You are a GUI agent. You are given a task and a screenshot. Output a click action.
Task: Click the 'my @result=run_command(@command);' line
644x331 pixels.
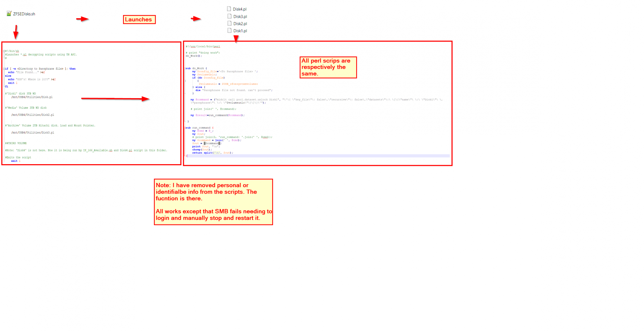[218, 115]
